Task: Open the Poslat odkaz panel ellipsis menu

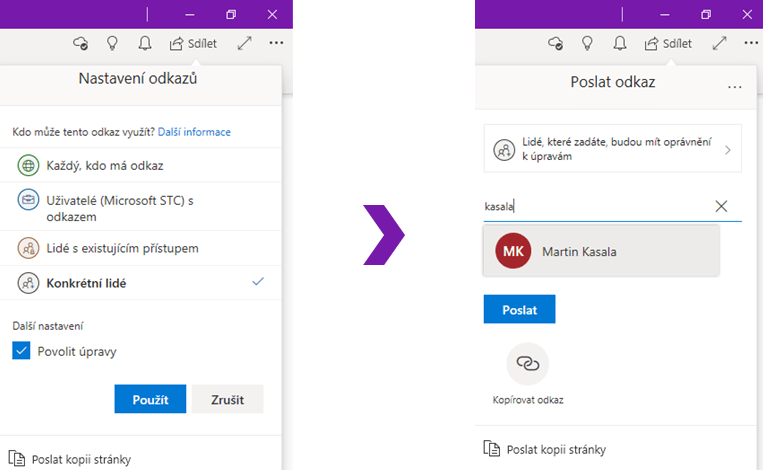Action: [735, 86]
